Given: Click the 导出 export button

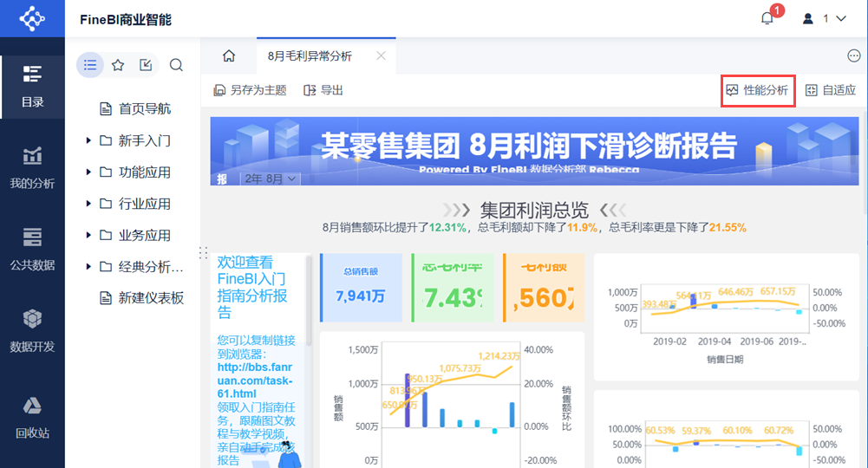Looking at the screenshot, I should pos(323,90).
